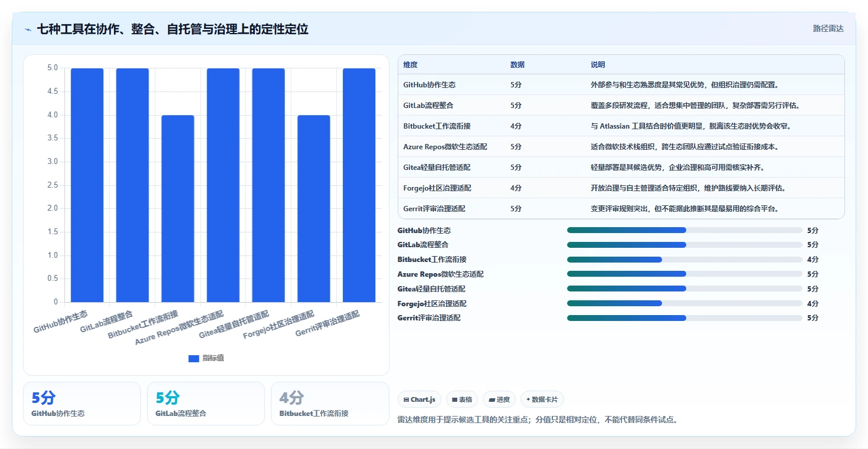Click description starting 开放治理与自主管理

[x=688, y=188]
